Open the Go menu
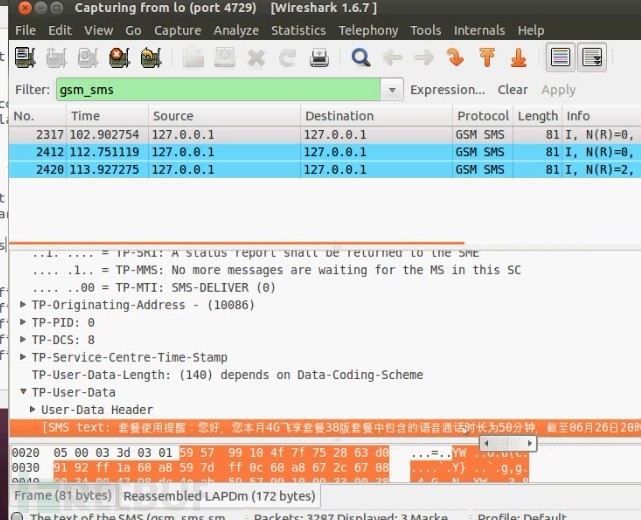This screenshot has height=520, width=641. (x=133, y=30)
